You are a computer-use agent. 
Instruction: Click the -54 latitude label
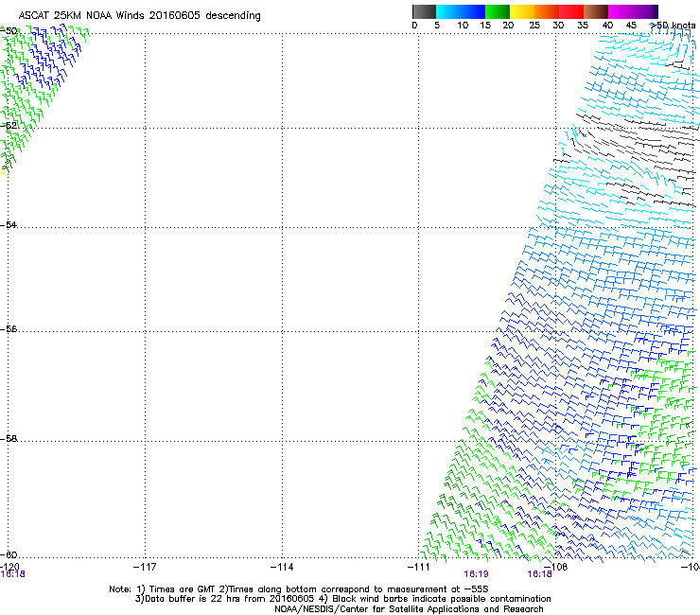pyautogui.click(x=9, y=224)
